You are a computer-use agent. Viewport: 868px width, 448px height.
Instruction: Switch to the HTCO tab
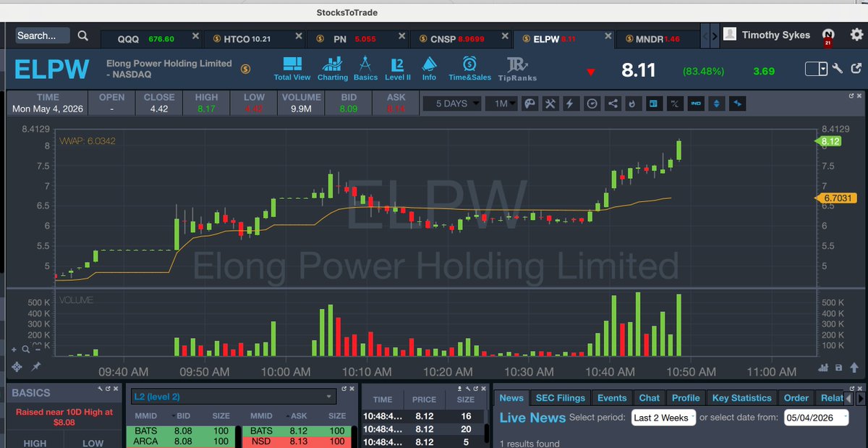254,38
